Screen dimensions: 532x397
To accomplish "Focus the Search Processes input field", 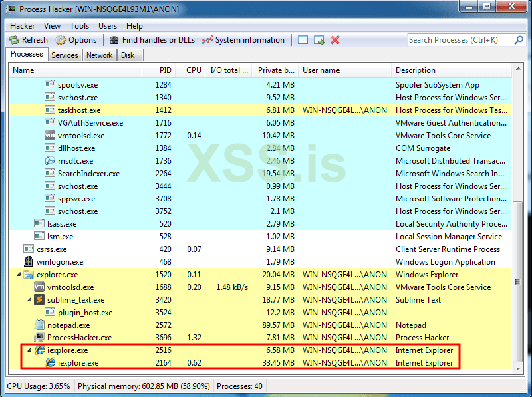I will [x=459, y=40].
